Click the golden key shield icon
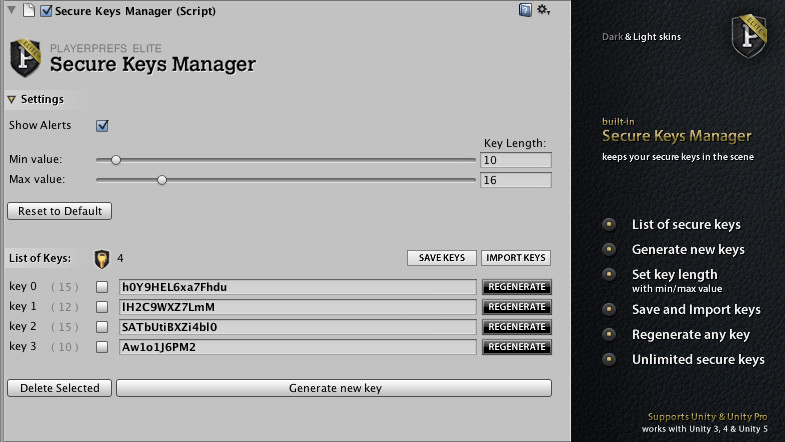The height and width of the screenshot is (442, 785). pos(102,259)
